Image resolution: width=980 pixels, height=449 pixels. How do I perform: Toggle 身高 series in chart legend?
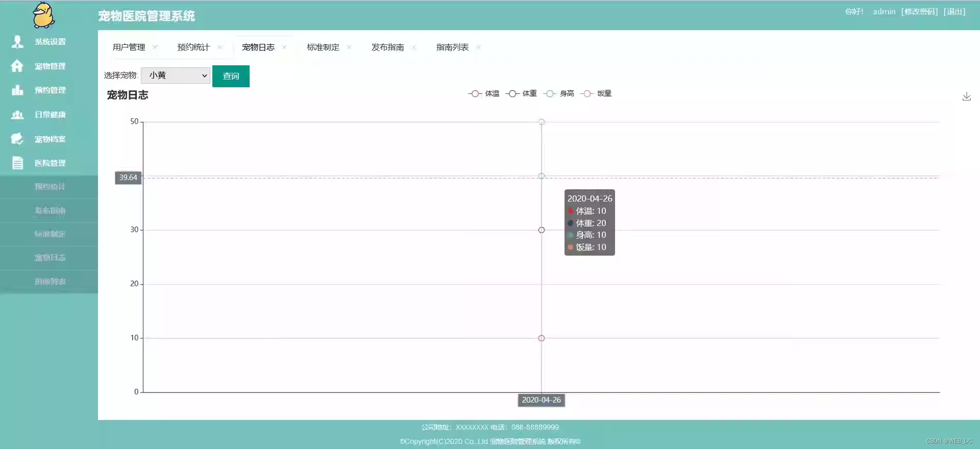(x=559, y=93)
